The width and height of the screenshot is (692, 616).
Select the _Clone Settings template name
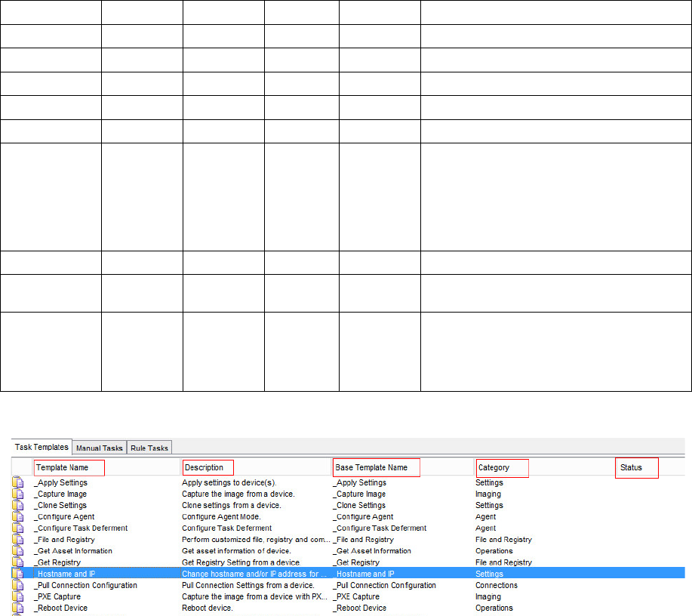60,506
